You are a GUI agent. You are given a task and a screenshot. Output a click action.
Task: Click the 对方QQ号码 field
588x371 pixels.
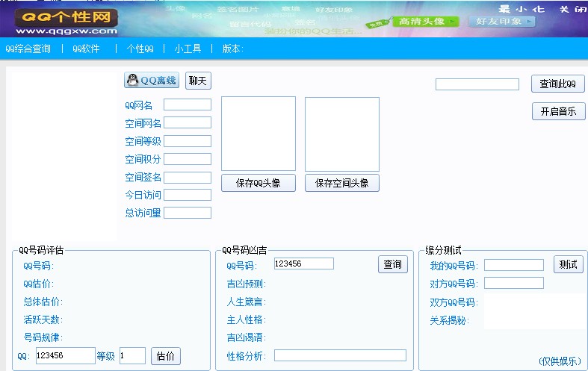click(514, 283)
